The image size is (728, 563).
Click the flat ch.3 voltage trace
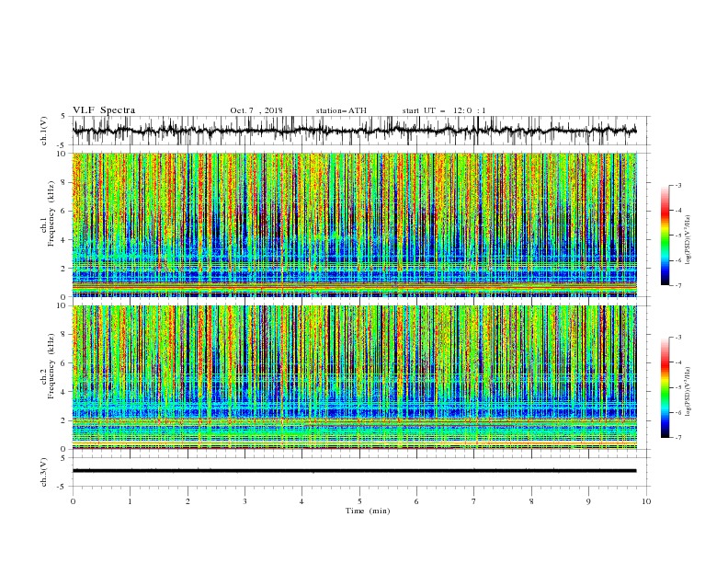point(354,471)
